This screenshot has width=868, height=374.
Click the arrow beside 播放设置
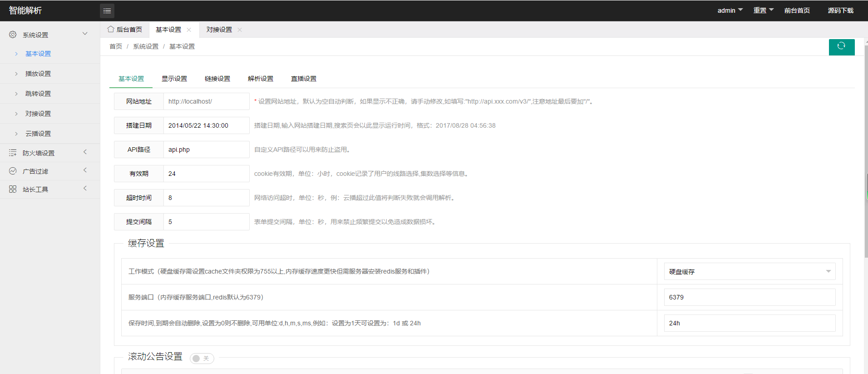coord(16,74)
